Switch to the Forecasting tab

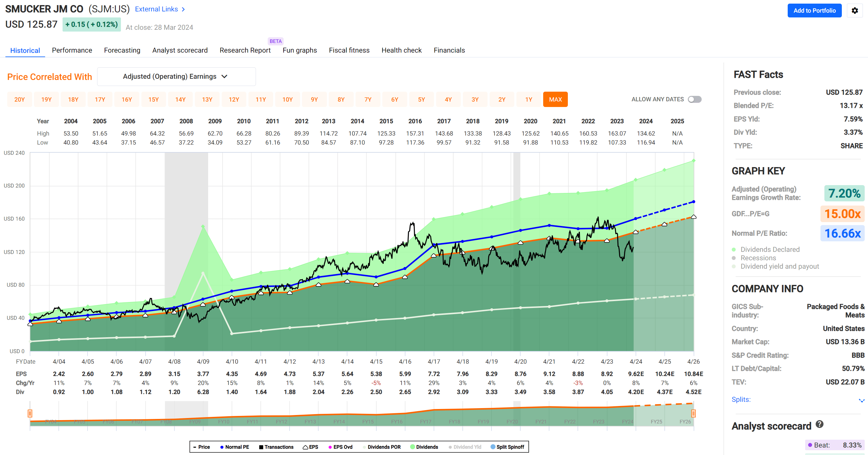click(x=122, y=50)
